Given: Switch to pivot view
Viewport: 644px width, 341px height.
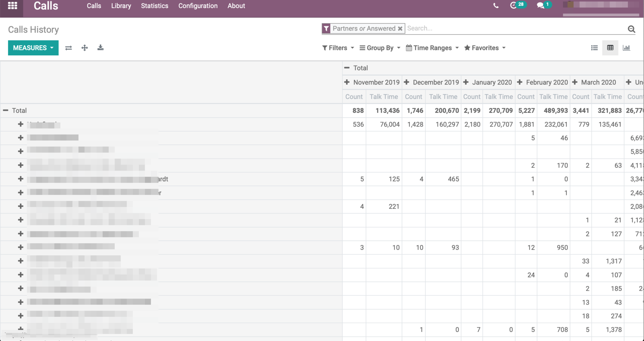Looking at the screenshot, I should point(610,48).
